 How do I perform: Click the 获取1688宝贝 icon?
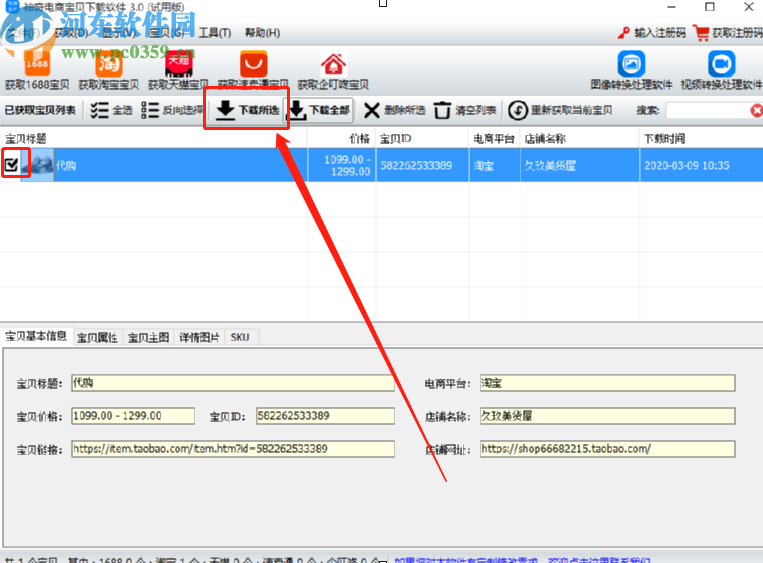tap(37, 65)
